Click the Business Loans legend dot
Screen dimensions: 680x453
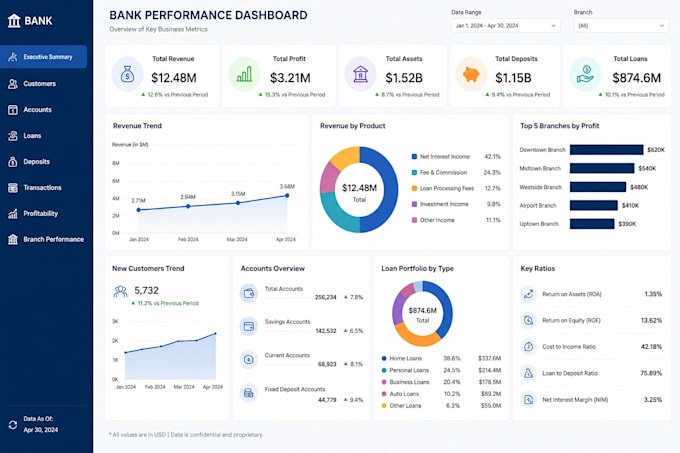pos(384,382)
